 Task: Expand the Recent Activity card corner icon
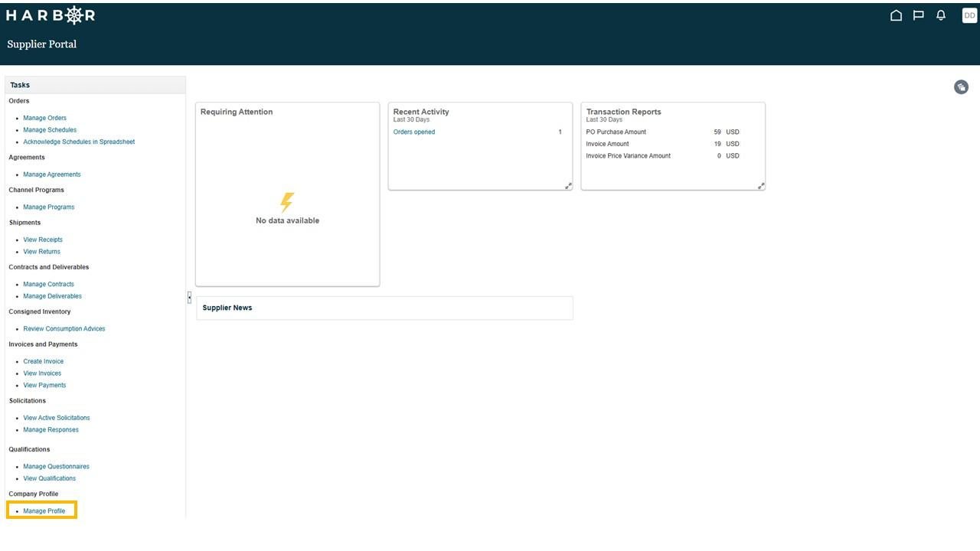pos(568,186)
